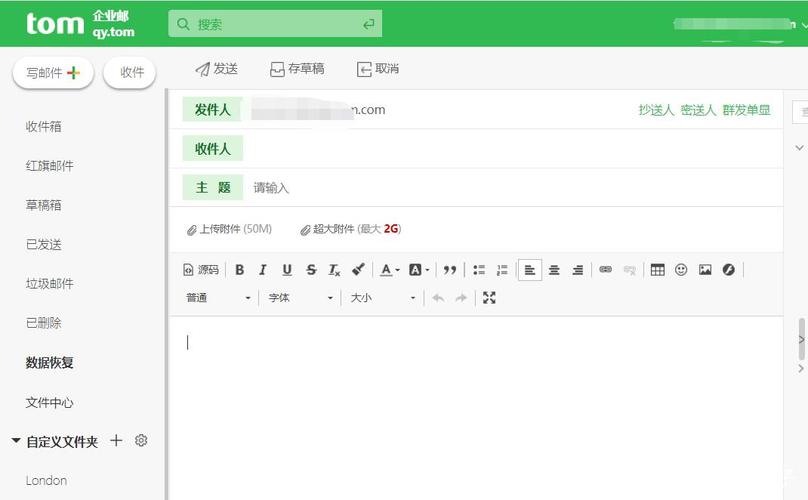Image resolution: width=808 pixels, height=500 pixels.
Task: Center align the text
Action: click(554, 270)
